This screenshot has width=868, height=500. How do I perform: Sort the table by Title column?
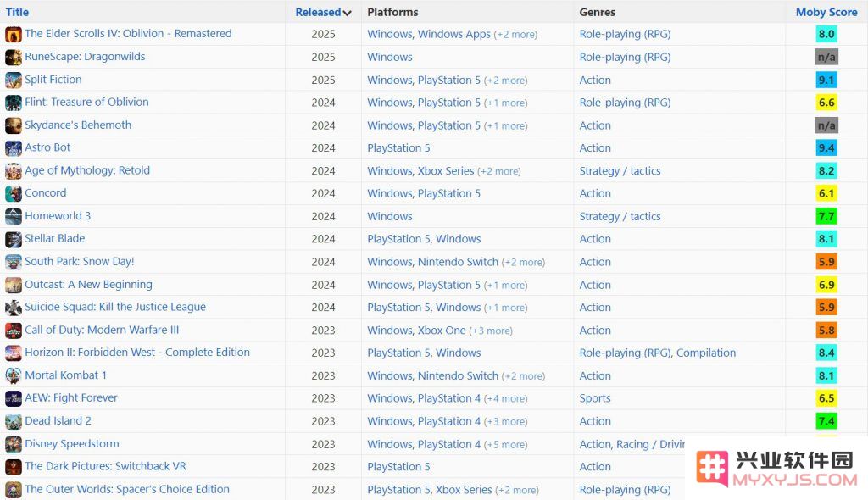tap(17, 12)
